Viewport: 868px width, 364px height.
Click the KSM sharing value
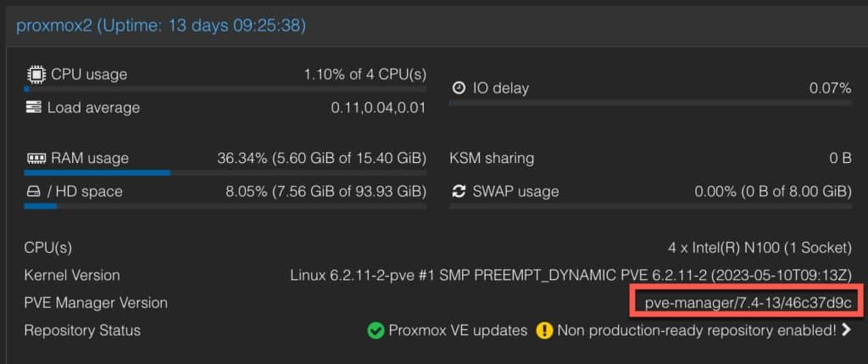840,159
